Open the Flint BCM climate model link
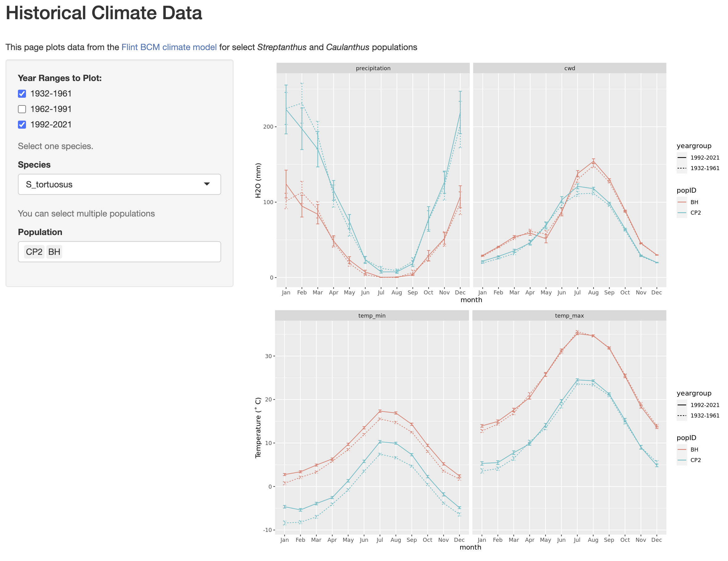 (x=169, y=47)
